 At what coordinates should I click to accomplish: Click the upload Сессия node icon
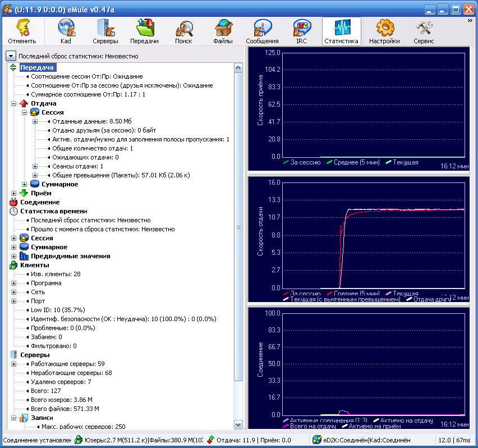[x=35, y=112]
